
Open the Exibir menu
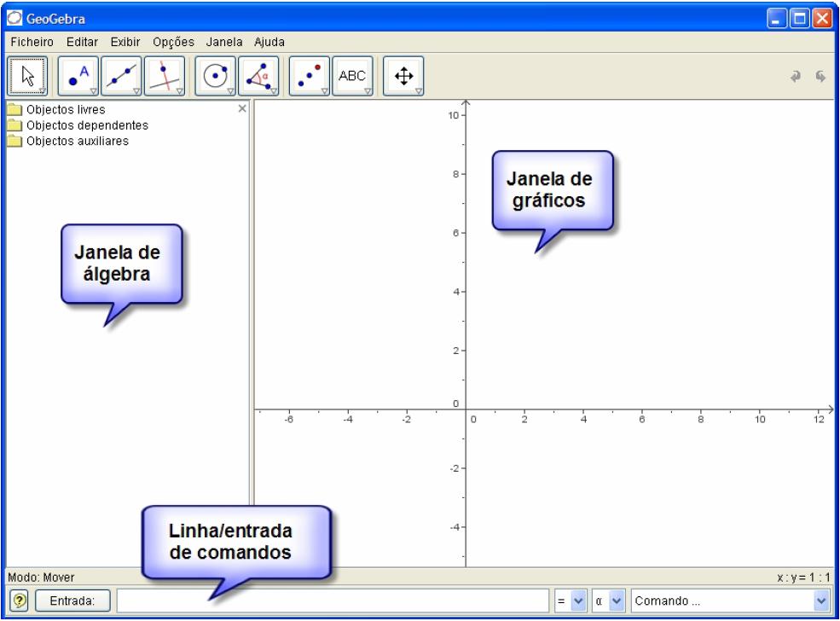point(125,42)
